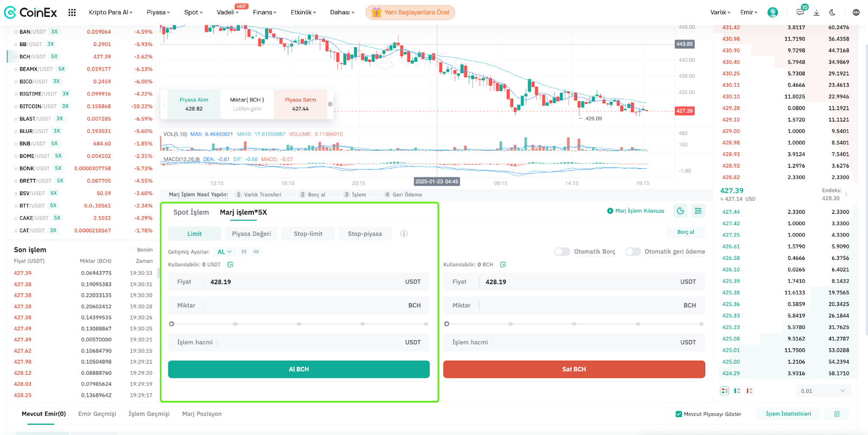
Task: Expand the Varlık dropdown menu
Action: (720, 12)
